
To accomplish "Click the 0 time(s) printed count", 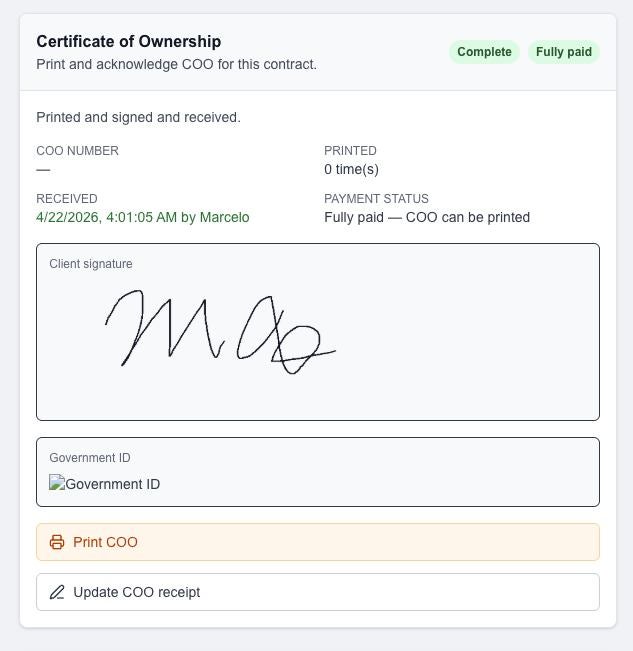I will pos(351,169).
